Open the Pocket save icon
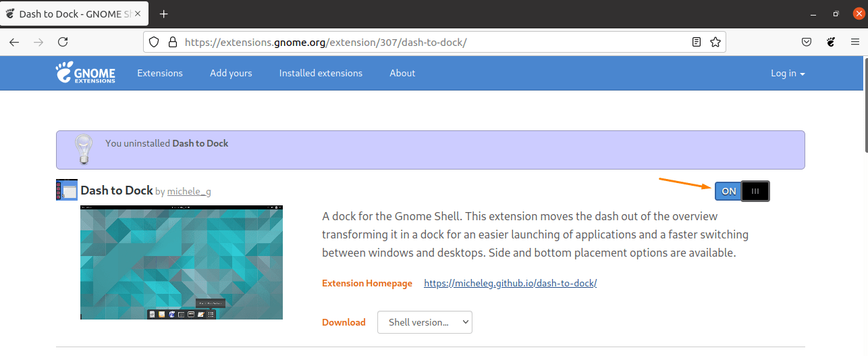Screen dimensions: 868x356 [807, 42]
